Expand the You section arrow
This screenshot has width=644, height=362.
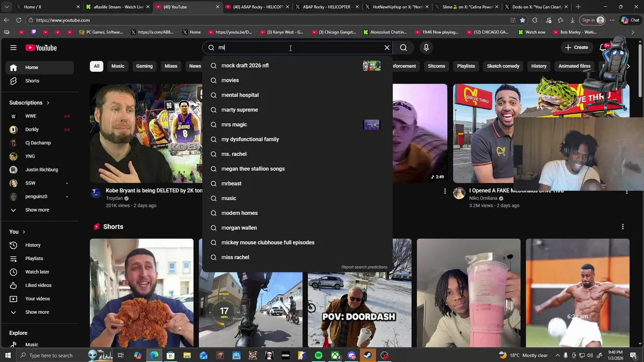click(x=24, y=232)
